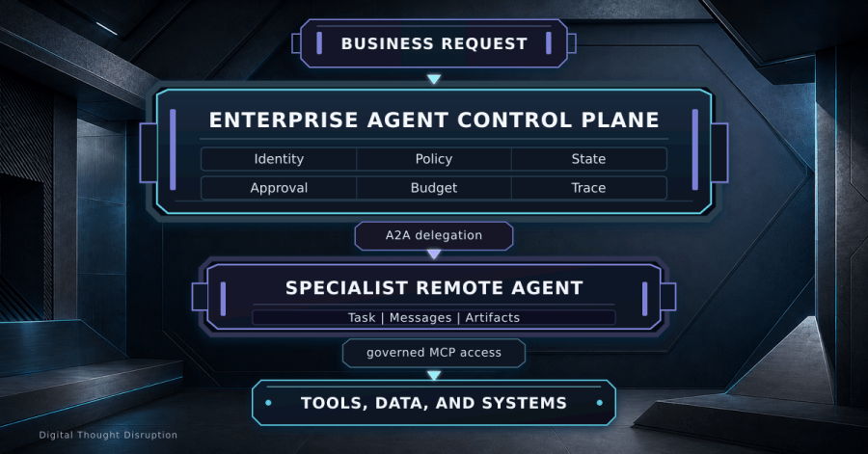
Task: Select the Policy cell
Action: click(x=434, y=159)
